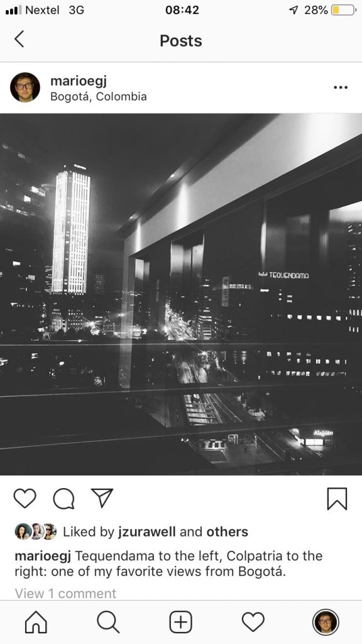Tap the black-and-white Bogotá skyline photo

pos(181,294)
